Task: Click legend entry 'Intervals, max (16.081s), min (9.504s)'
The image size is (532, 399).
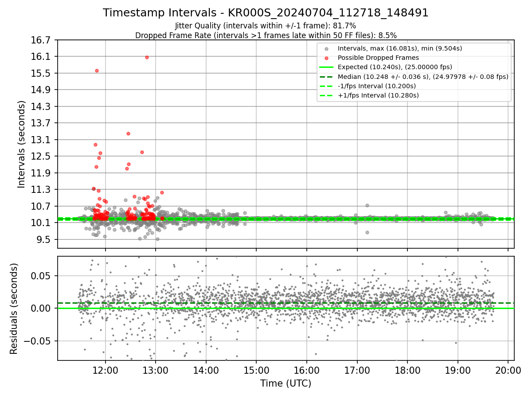Action: click(x=400, y=48)
